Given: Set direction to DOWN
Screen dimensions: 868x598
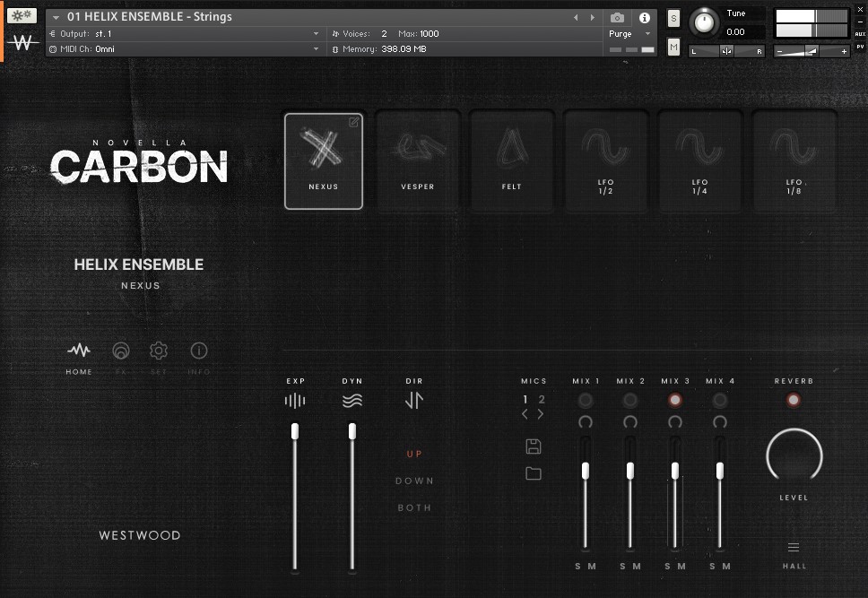Looking at the screenshot, I should pos(414,481).
